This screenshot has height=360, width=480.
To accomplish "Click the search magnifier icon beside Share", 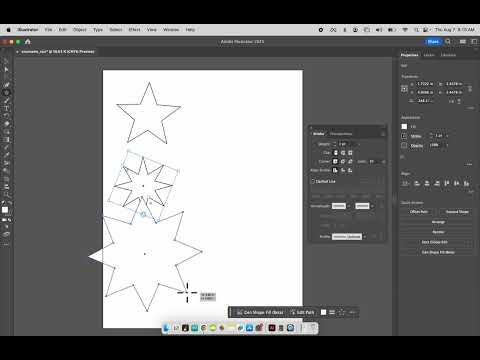I will 448,41.
